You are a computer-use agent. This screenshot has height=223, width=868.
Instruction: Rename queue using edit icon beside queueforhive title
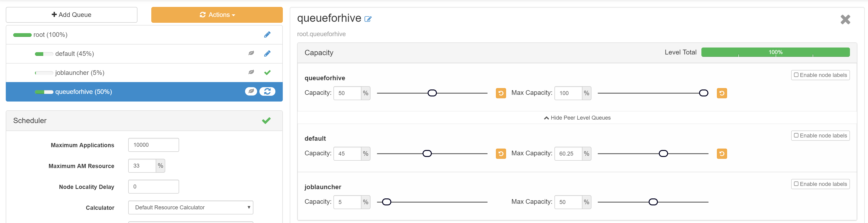click(x=368, y=19)
